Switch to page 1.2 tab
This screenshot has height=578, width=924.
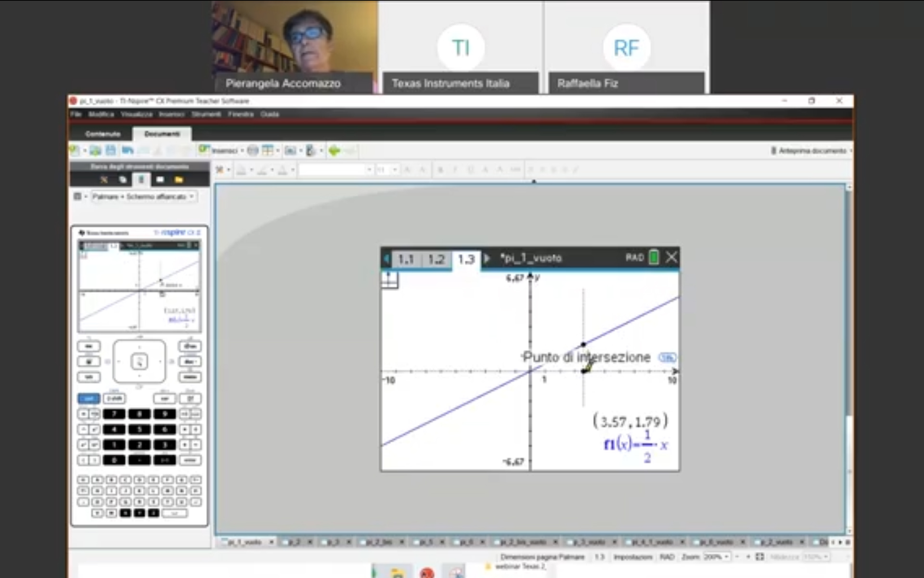pos(436,260)
